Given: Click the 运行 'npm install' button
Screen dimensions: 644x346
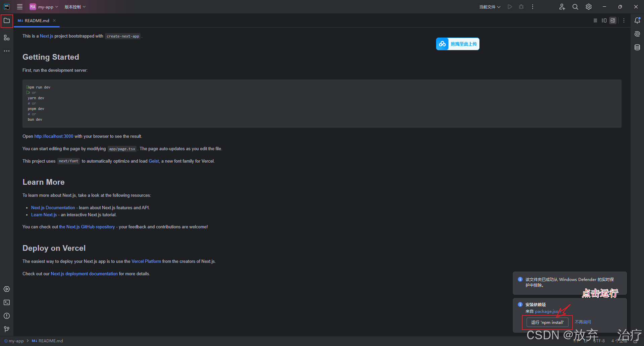Looking at the screenshot, I should [x=547, y=322].
